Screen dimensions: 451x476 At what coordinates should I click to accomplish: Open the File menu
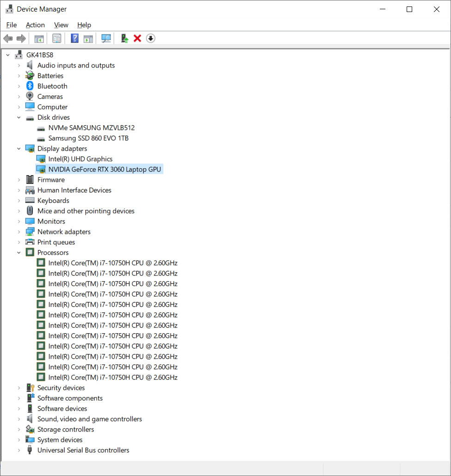[x=12, y=25]
